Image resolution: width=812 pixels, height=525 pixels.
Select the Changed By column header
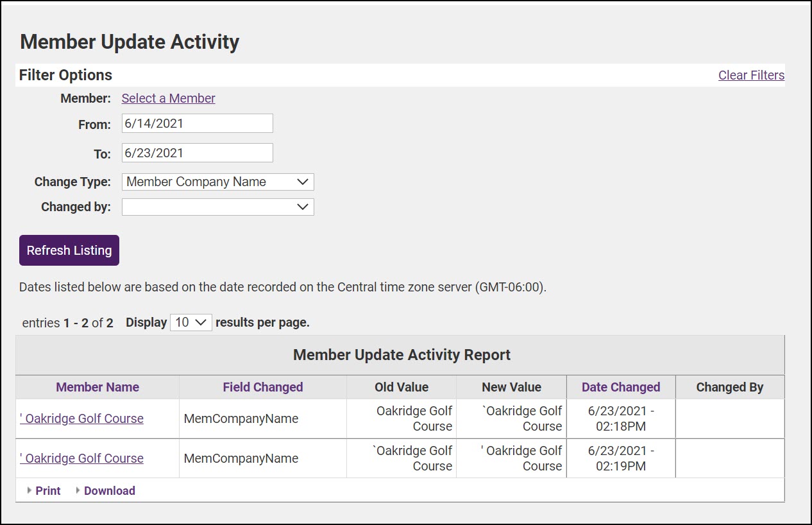tap(729, 387)
